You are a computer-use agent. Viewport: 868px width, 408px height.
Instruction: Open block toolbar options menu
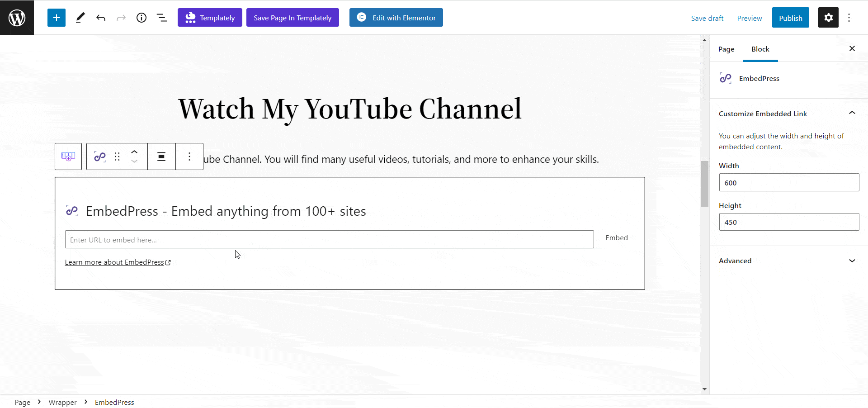[189, 157]
